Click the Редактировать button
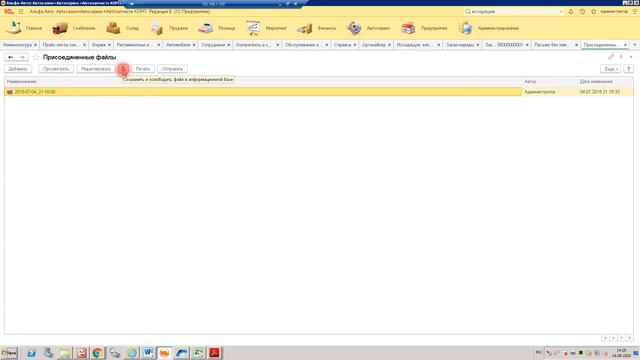640x360 pixels. pyautogui.click(x=96, y=69)
